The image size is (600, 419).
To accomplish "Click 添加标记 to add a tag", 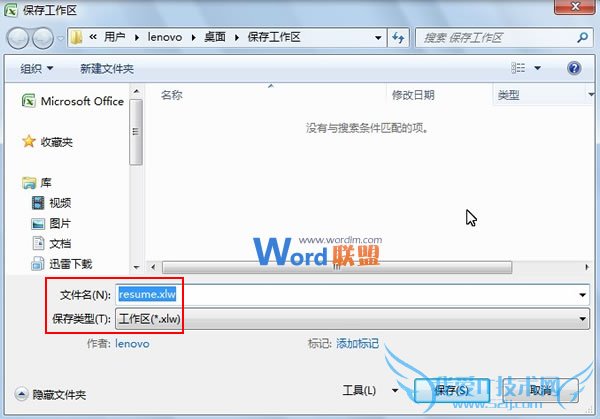I will click(x=357, y=343).
